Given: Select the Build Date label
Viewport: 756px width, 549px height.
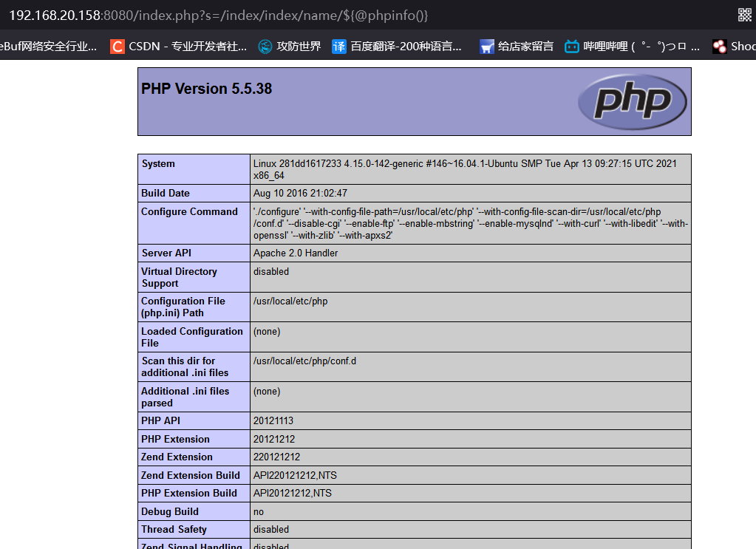Looking at the screenshot, I should (x=166, y=193).
